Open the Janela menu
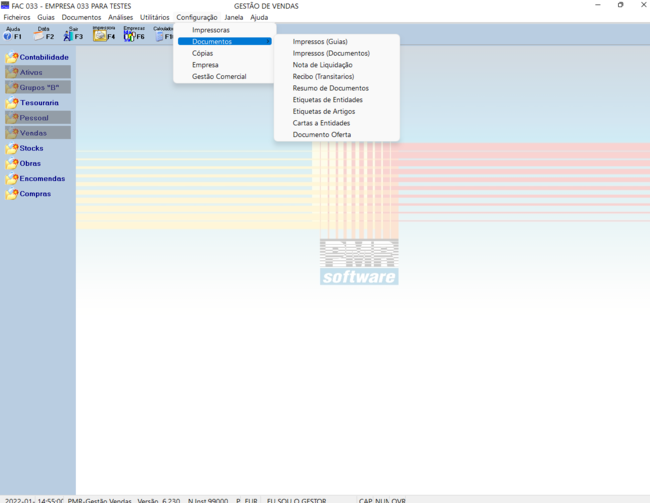 click(x=234, y=17)
